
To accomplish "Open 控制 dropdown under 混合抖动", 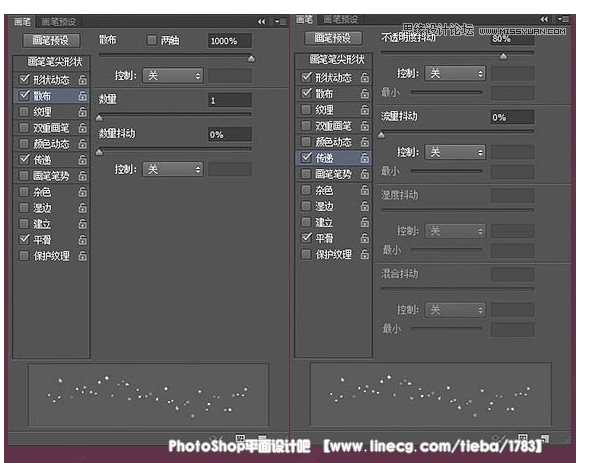I will 455,310.
